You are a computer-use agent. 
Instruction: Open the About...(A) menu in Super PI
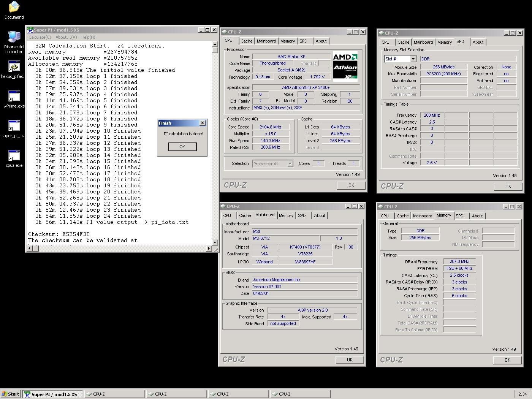pos(66,37)
